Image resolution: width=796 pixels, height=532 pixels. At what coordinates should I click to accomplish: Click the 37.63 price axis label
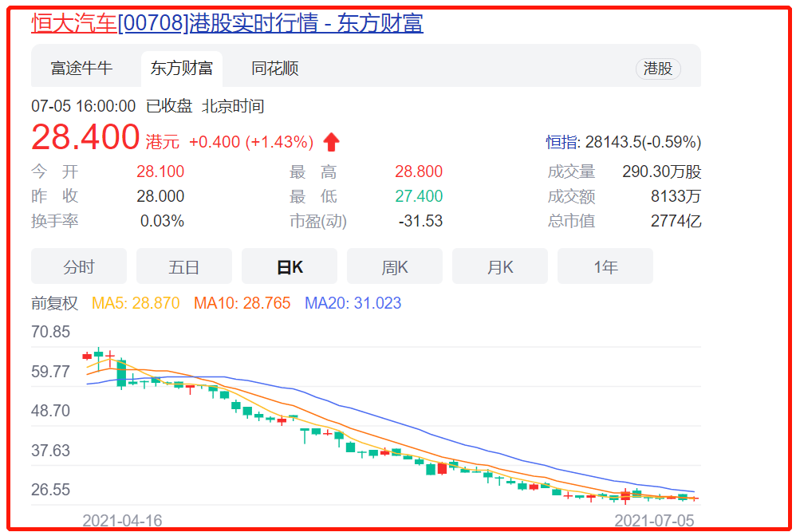pyautogui.click(x=50, y=451)
